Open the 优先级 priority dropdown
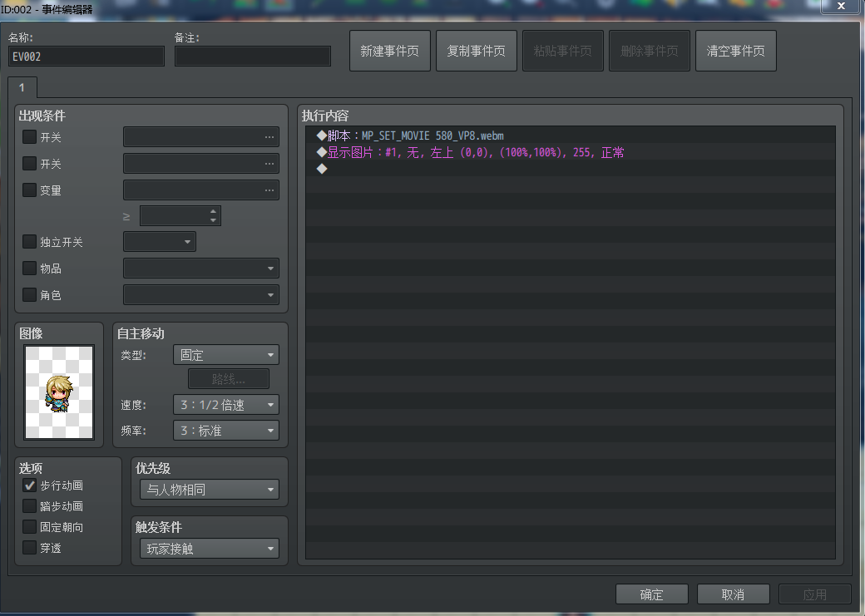The width and height of the screenshot is (865, 616). coord(210,489)
